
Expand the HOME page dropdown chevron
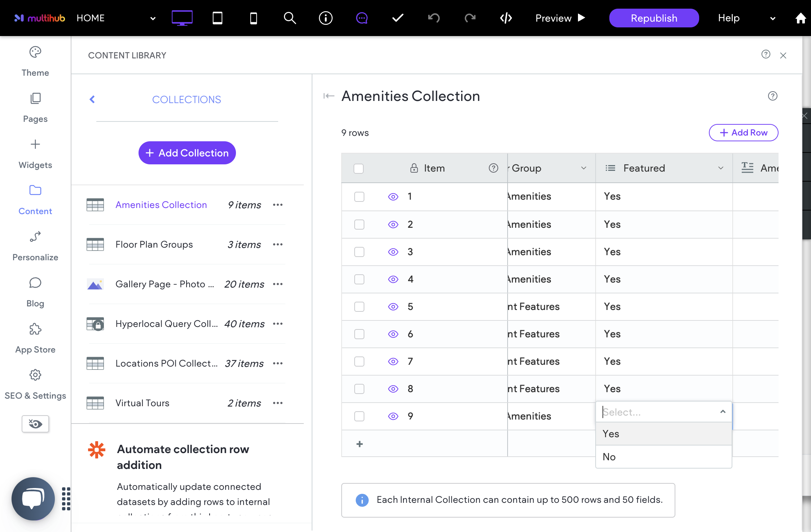153,18
